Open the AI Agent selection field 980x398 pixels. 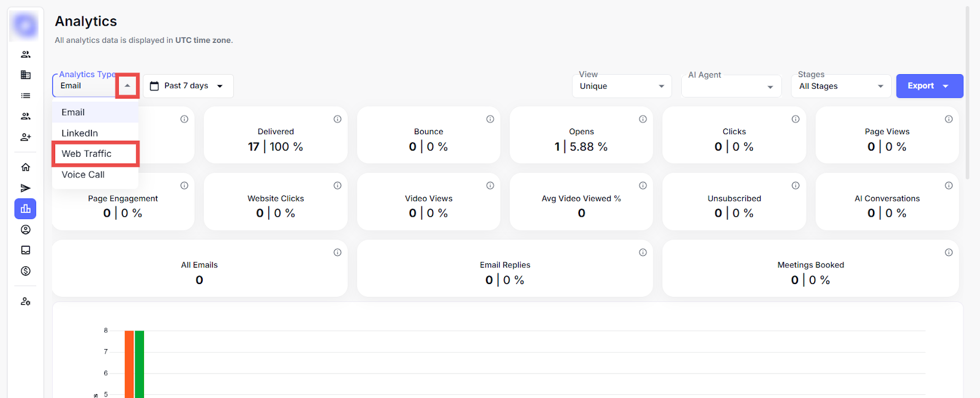pyautogui.click(x=731, y=86)
